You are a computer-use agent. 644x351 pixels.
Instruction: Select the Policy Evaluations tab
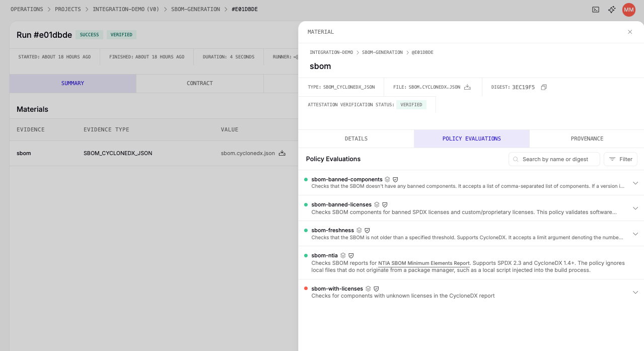[472, 138]
